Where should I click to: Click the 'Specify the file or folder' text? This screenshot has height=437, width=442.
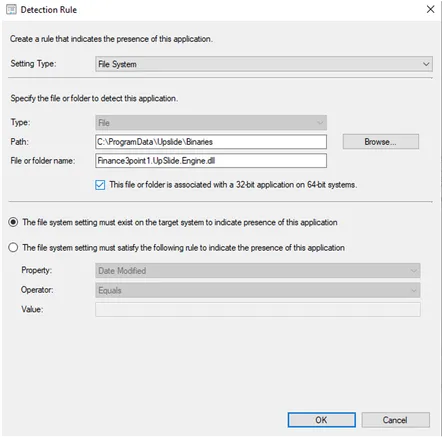94,98
